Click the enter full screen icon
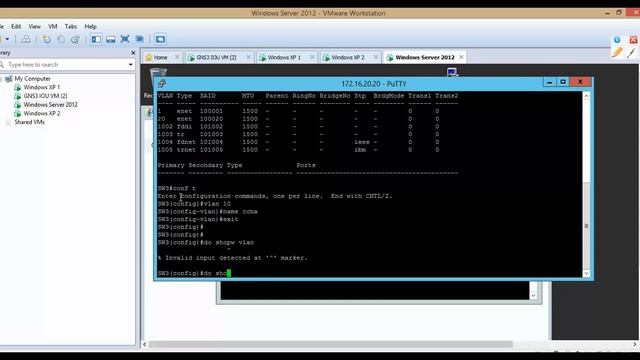Screen dimensions: 640x360 125,39
